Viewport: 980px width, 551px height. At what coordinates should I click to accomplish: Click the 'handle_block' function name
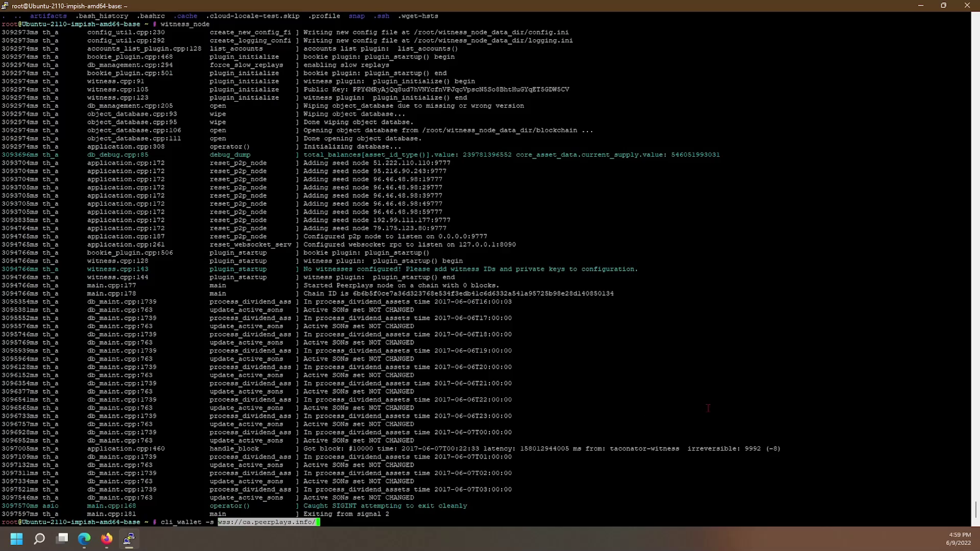click(234, 449)
